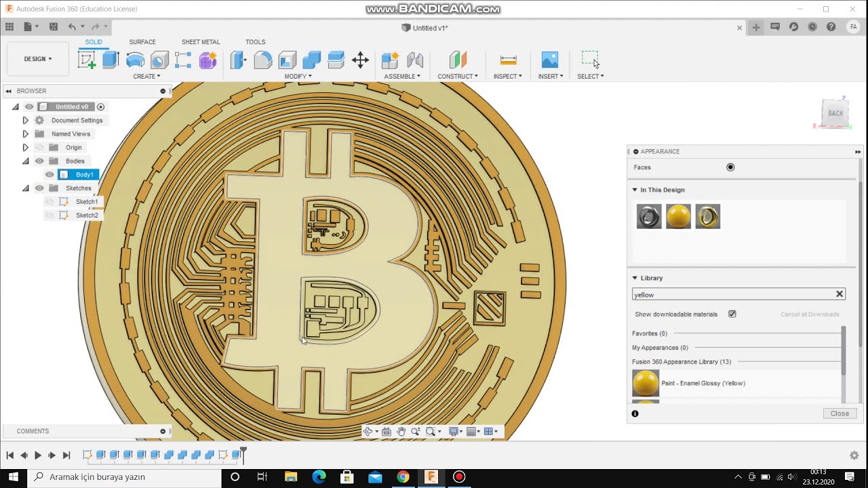Toggle visibility eye of Bodies folder
This screenshot has height=488, width=868.
click(39, 161)
